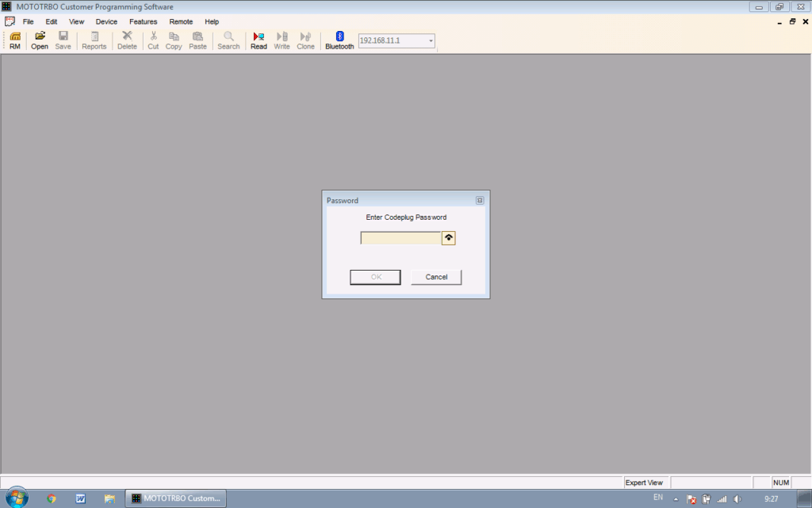Close the Password dialog box
This screenshot has width=812, height=508.
point(480,201)
